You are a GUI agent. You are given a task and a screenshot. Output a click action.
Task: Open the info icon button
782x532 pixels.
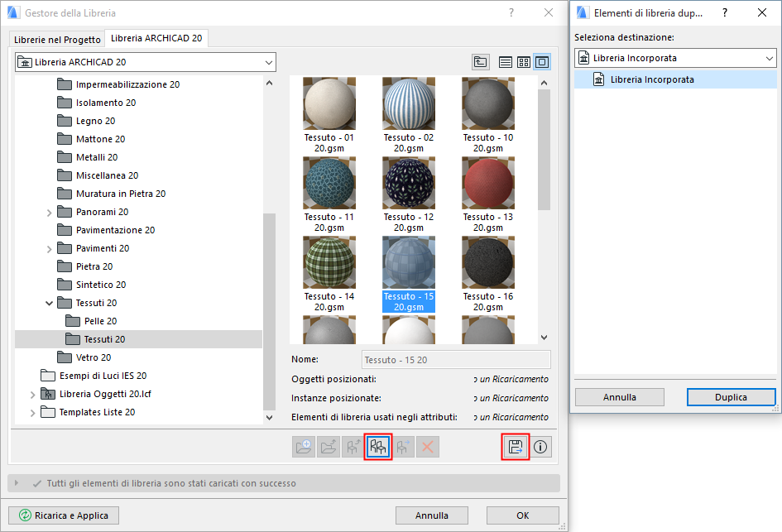point(540,447)
